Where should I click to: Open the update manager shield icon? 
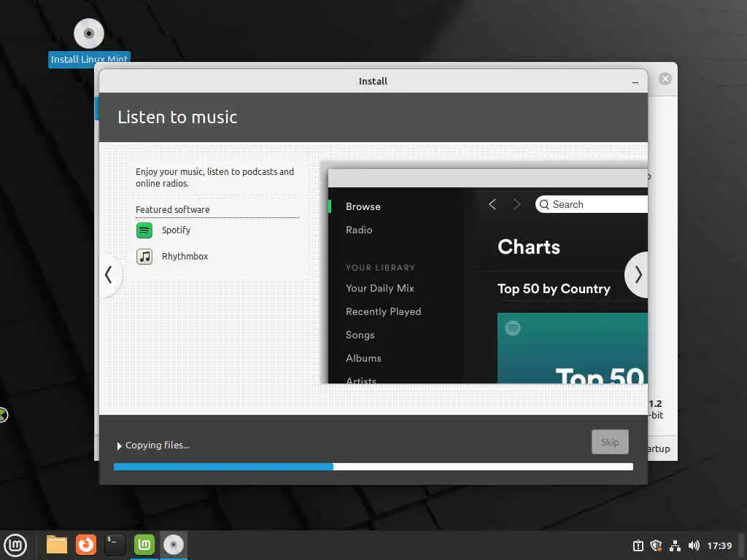click(x=656, y=545)
